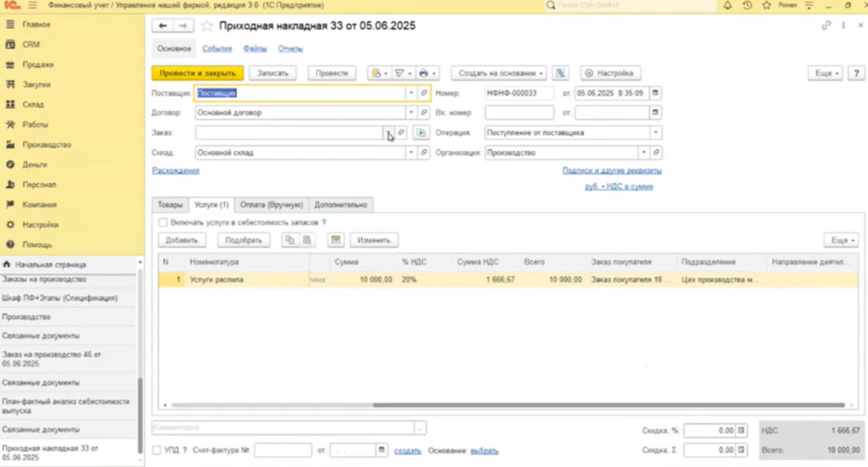Click the green load-from-file table icon
Screen dimensions: 868x467
336,240
